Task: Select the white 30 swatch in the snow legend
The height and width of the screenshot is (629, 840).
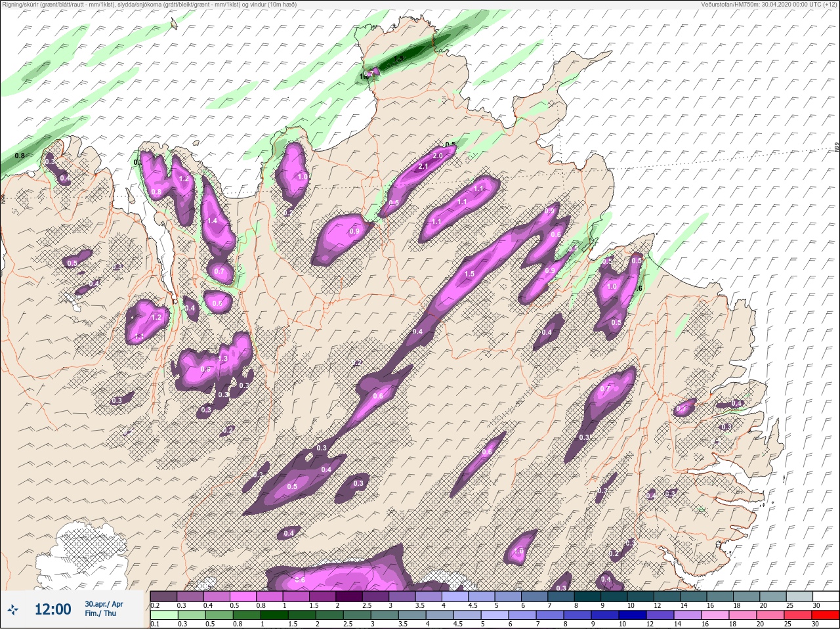Action: pyautogui.click(x=825, y=596)
